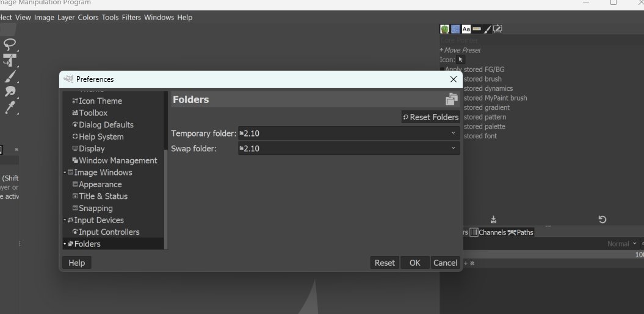Image resolution: width=644 pixels, height=314 pixels.
Task: Open the Tools menu
Action: pos(110,17)
